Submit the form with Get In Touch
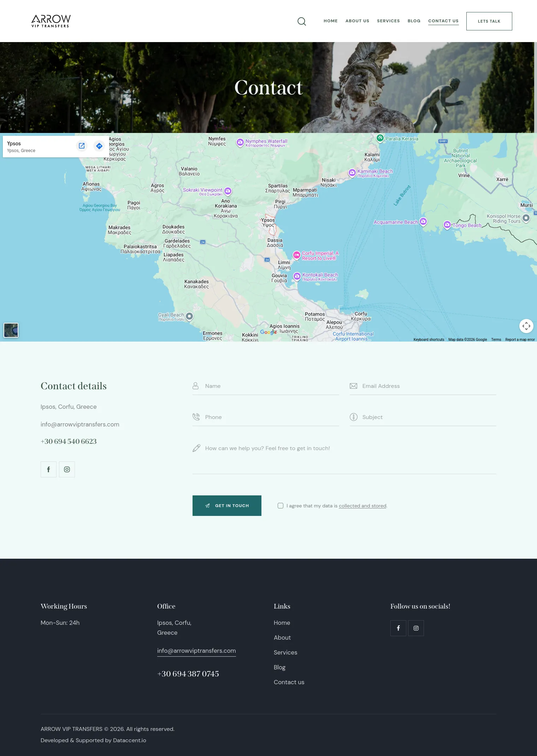The image size is (537, 756). (x=227, y=506)
